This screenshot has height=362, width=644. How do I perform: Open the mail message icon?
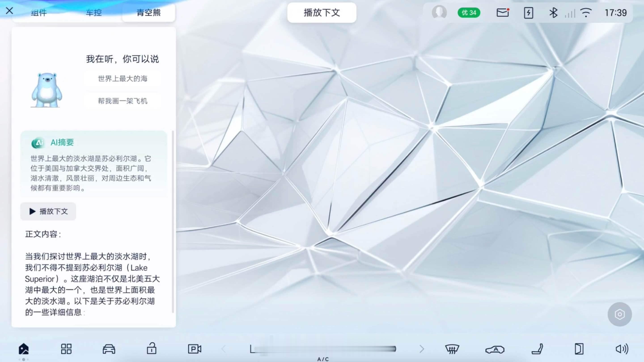pyautogui.click(x=502, y=13)
